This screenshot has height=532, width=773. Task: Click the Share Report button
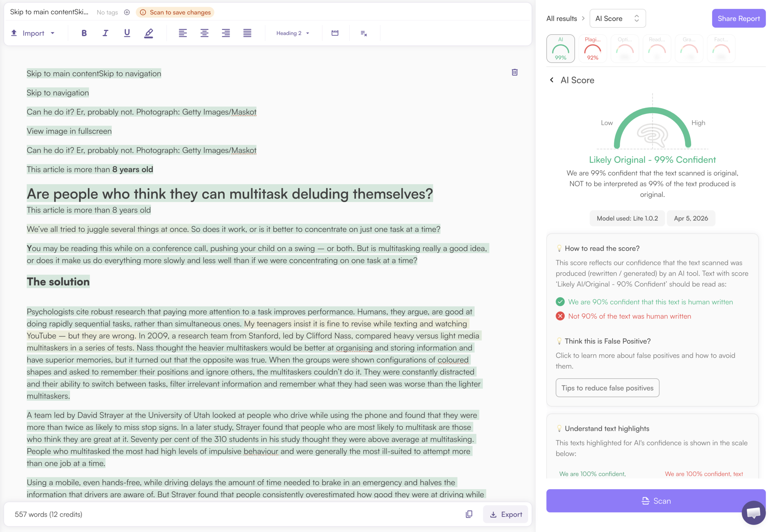click(739, 18)
